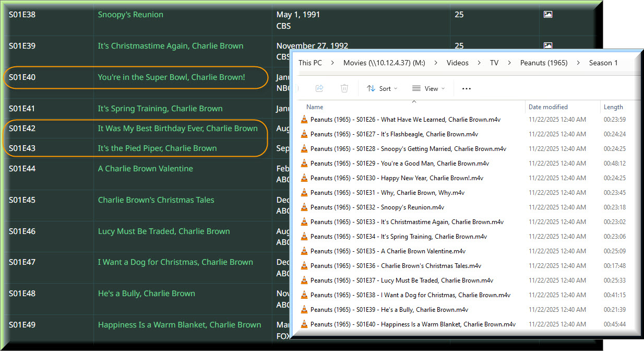
Task: Go to Videos folder in breadcrumb
Action: click(458, 63)
